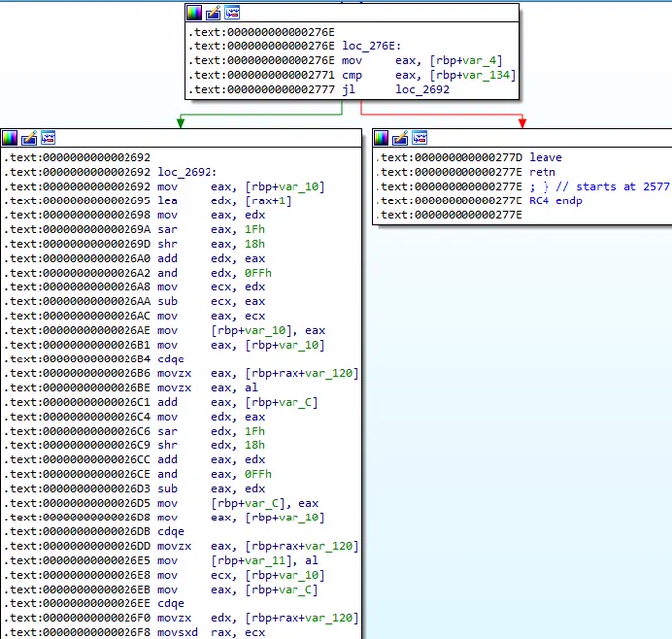The width and height of the screenshot is (672, 639).
Task: Click group nodes icon in loc_2692 block
Action: (48, 138)
